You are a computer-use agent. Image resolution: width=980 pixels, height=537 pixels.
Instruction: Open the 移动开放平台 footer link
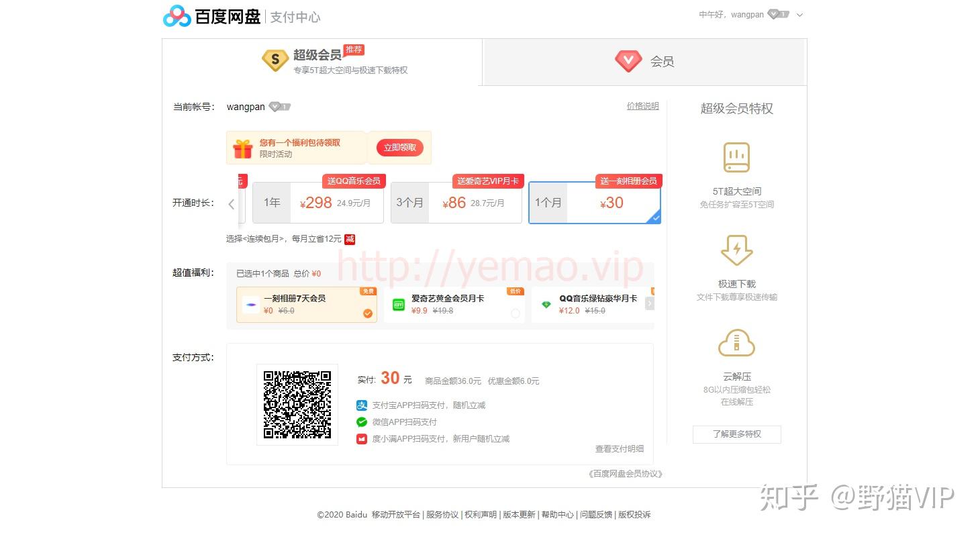click(x=396, y=515)
